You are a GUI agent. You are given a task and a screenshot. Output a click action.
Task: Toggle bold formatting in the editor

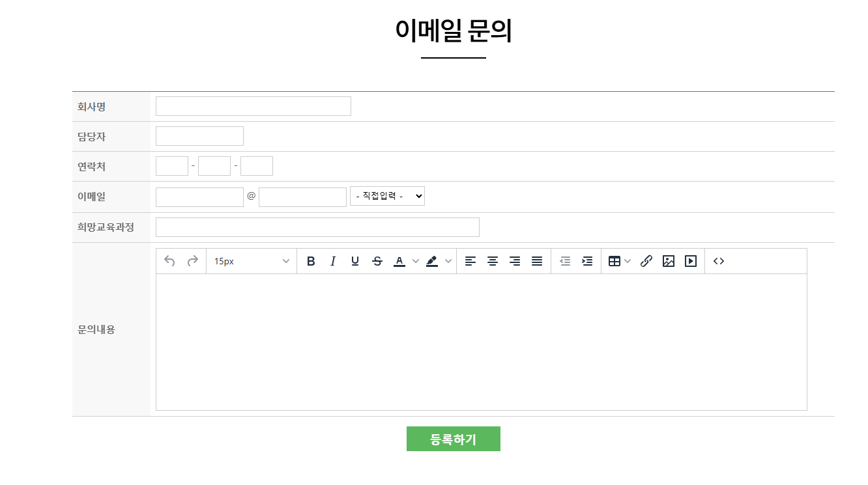point(311,261)
